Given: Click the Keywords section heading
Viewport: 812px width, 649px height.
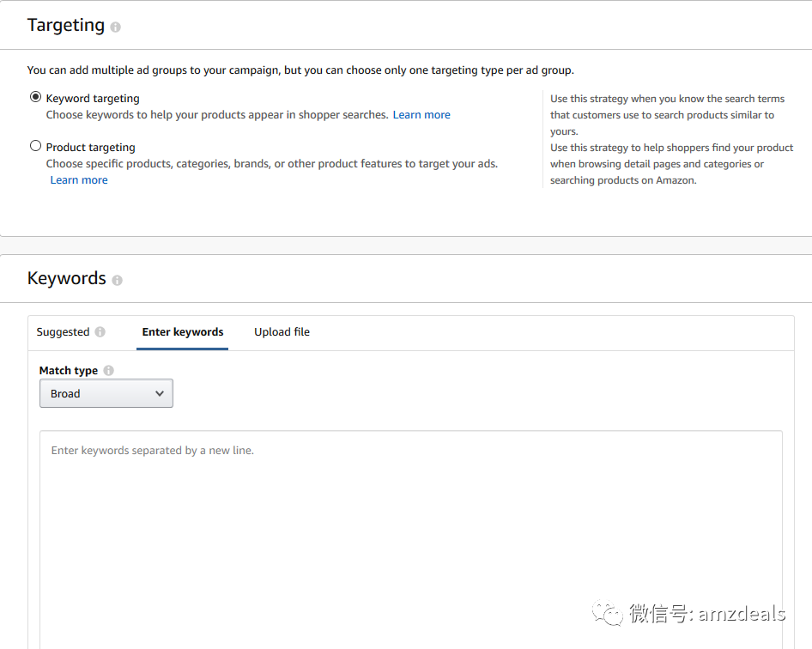Looking at the screenshot, I should point(67,279).
